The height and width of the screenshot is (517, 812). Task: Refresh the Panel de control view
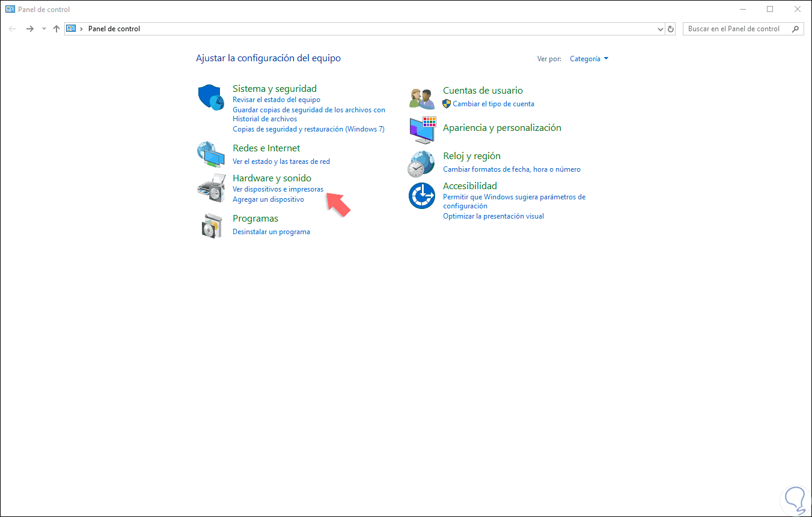[671, 29]
